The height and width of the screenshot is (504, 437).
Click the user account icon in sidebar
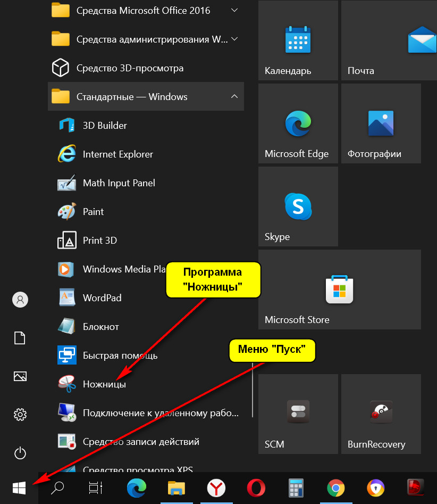click(20, 300)
